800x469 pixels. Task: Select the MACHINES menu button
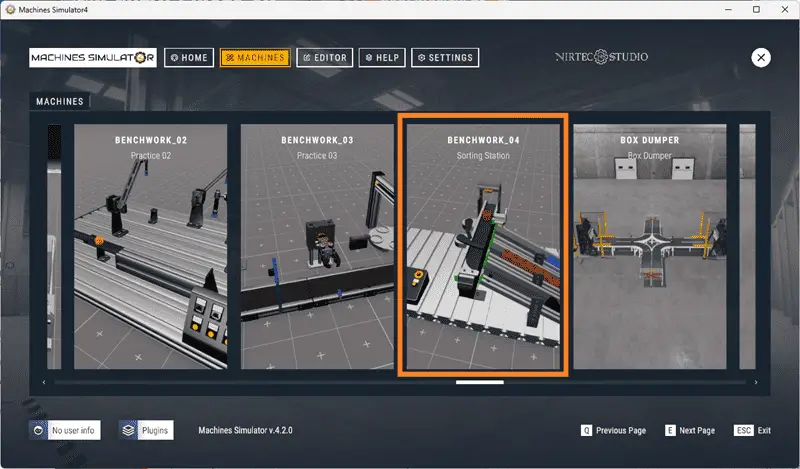click(255, 58)
